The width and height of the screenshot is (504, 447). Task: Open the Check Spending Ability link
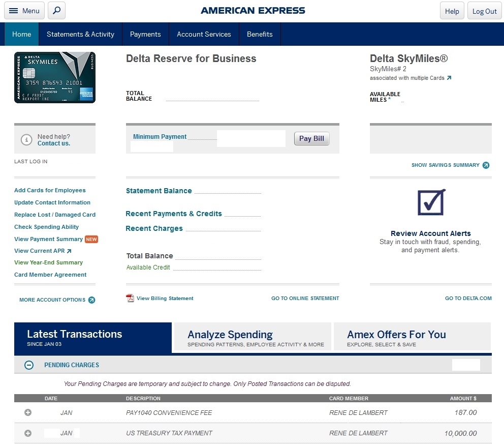click(47, 227)
